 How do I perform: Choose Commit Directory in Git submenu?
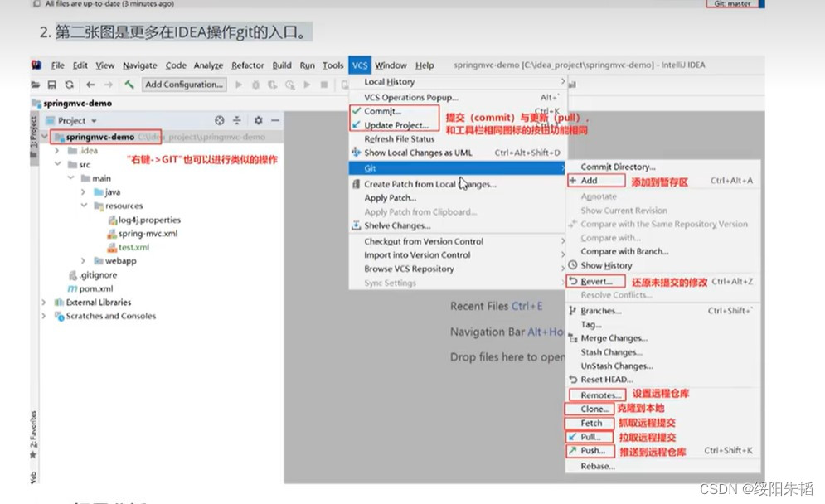663,167
